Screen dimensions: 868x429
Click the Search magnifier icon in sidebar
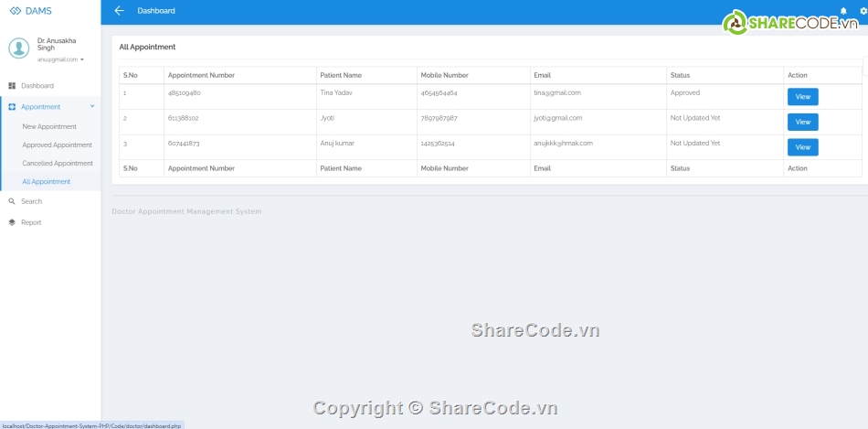[12, 201]
